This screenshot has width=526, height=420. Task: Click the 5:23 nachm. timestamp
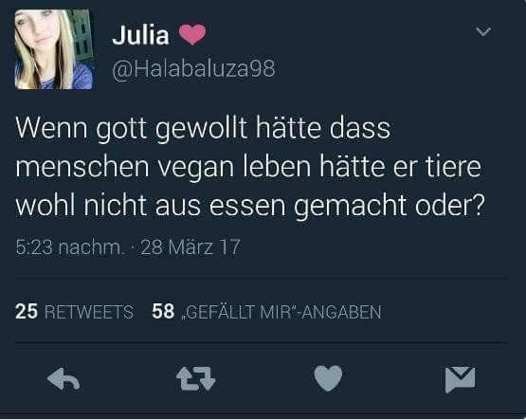[x=70, y=247]
